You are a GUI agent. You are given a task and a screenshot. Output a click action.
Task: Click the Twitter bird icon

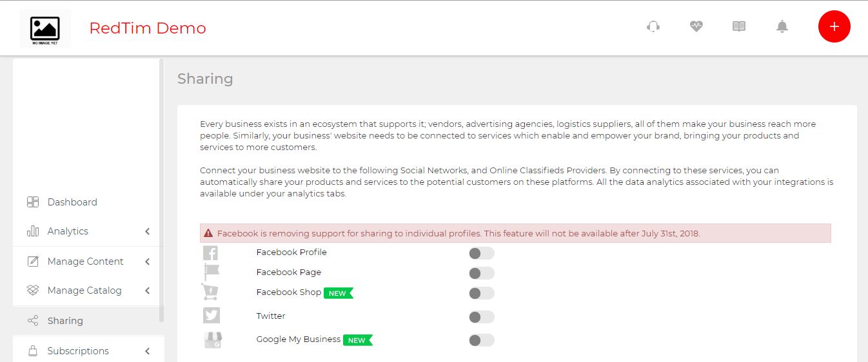(x=211, y=315)
